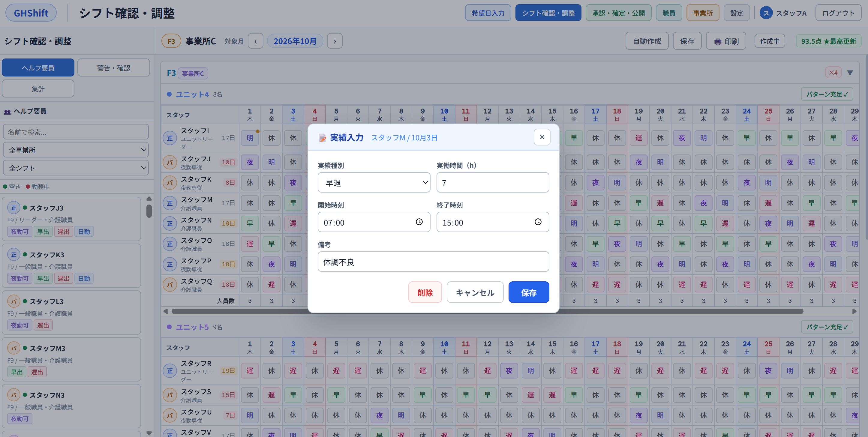Open the 事業所 navigation tab
The image size is (868, 437).
(x=703, y=13)
